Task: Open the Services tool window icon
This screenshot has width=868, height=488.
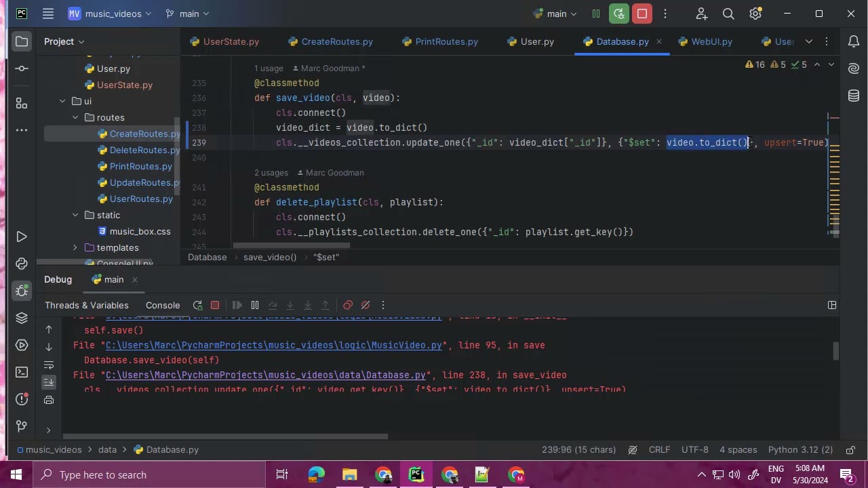Action: point(22,345)
